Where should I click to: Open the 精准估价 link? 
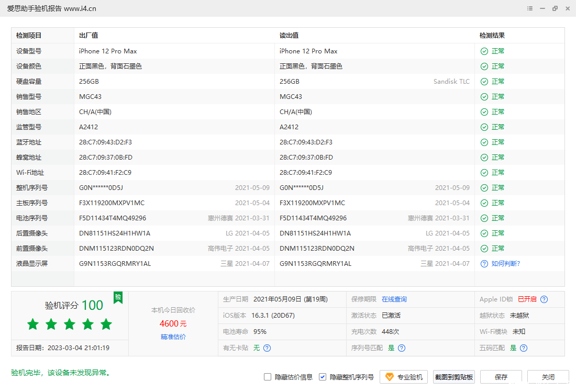[x=173, y=337]
